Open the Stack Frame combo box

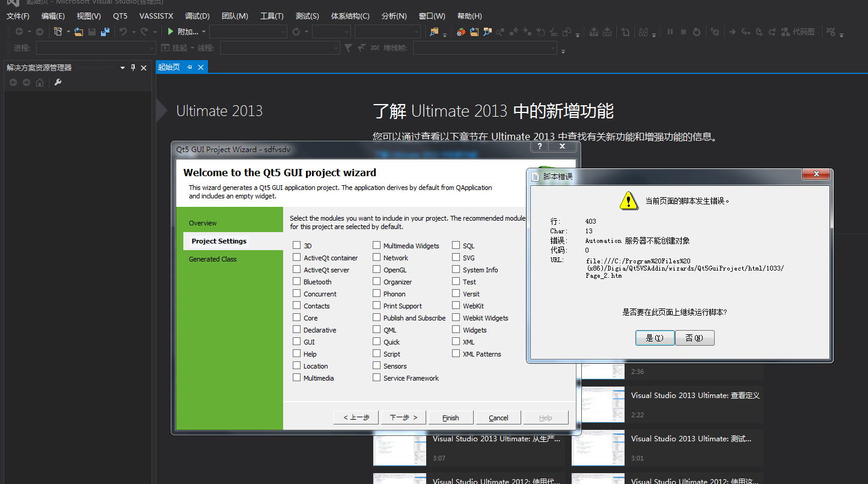coord(486,47)
